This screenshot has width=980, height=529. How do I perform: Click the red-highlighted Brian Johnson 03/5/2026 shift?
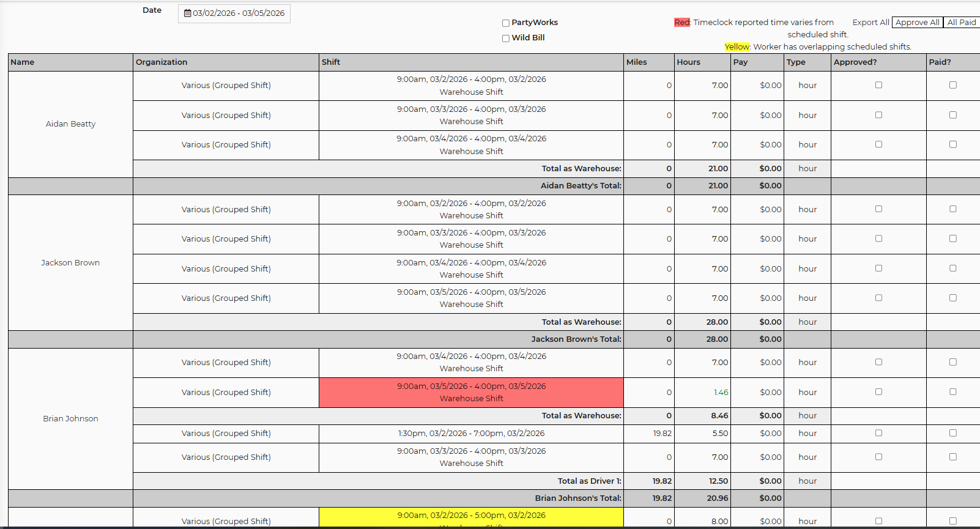click(471, 392)
